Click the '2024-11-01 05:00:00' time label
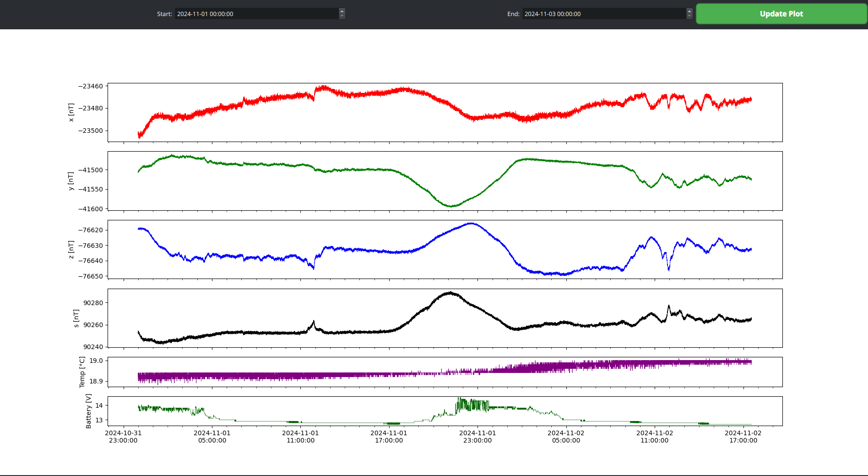This screenshot has width=868, height=476. pyautogui.click(x=212, y=437)
